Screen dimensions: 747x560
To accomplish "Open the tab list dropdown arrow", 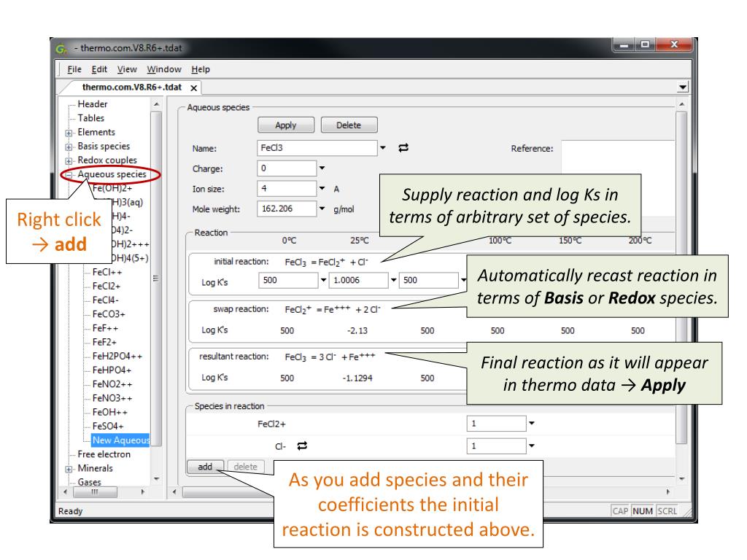I will 683,87.
